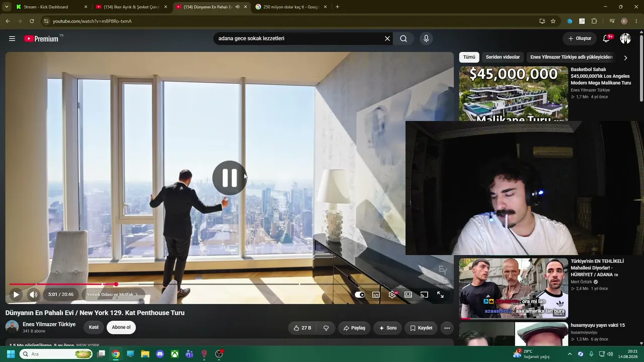Show hidden system tray icons
The height and width of the screenshot is (362, 644).
570,354
